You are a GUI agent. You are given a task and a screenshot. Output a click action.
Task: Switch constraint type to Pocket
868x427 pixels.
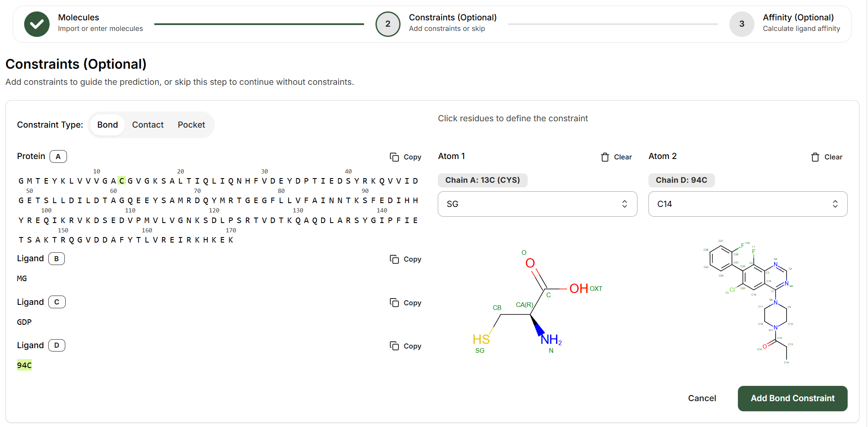(191, 125)
